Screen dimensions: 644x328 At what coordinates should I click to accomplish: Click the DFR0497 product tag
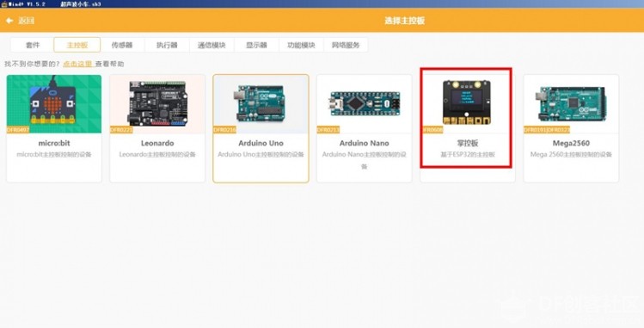[18, 130]
